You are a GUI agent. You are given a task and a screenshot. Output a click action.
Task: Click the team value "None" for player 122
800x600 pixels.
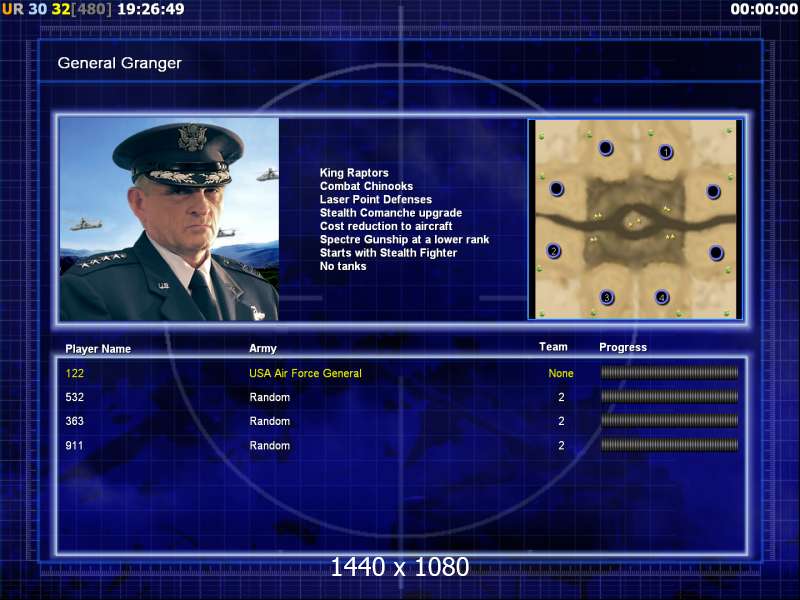click(561, 373)
